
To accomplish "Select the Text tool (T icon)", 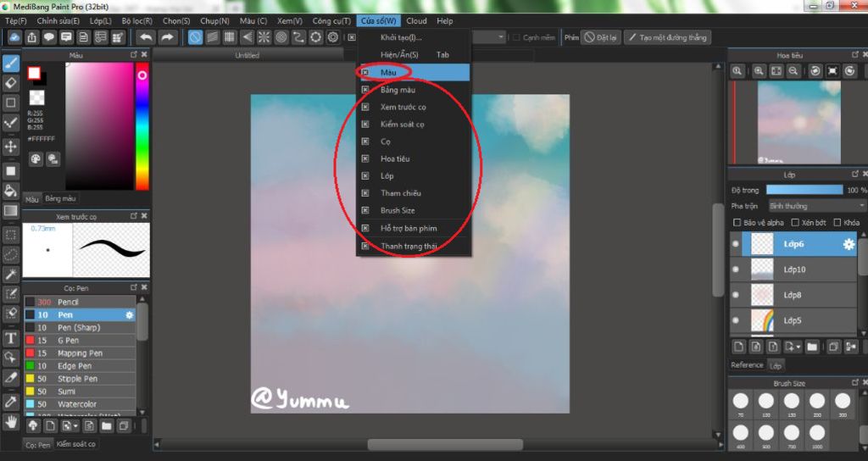I will pyautogui.click(x=10, y=337).
